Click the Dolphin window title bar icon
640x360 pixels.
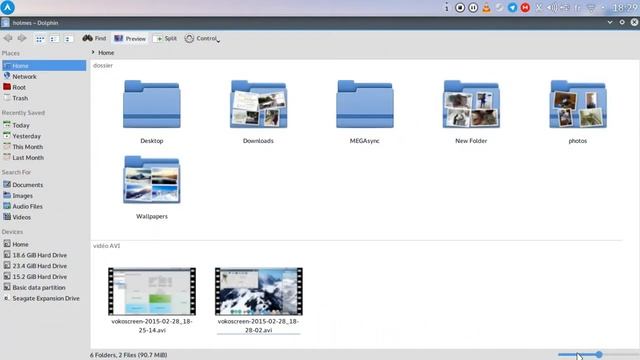click(x=5, y=23)
